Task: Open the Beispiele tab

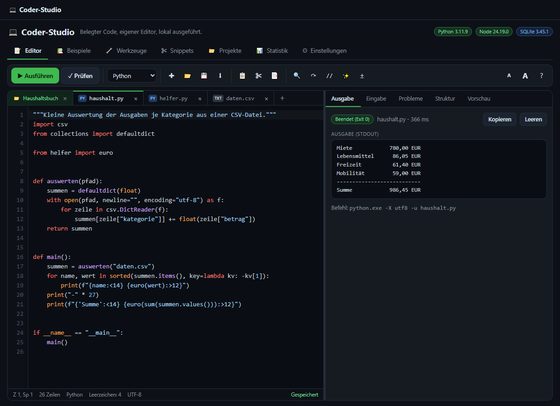Action: point(74,51)
